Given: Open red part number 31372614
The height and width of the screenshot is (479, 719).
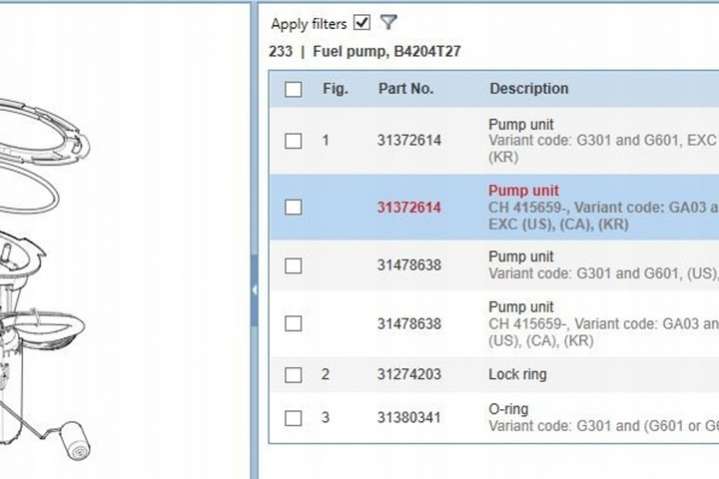Looking at the screenshot, I should click(x=409, y=208).
